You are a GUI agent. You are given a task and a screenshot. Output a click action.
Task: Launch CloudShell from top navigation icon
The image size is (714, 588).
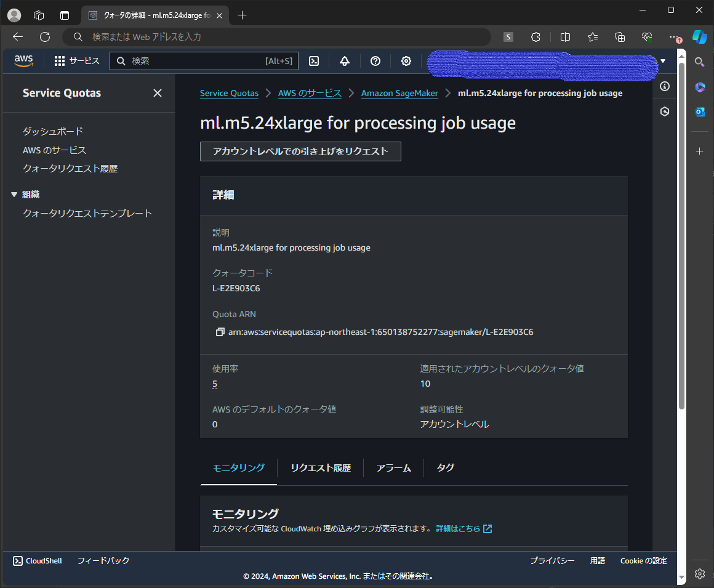pyautogui.click(x=314, y=61)
